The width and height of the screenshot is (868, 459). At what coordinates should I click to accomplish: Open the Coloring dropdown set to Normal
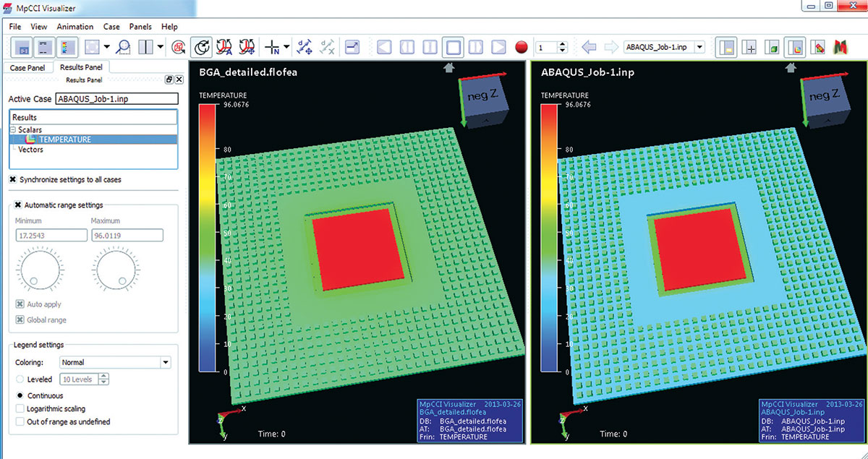tap(115, 362)
